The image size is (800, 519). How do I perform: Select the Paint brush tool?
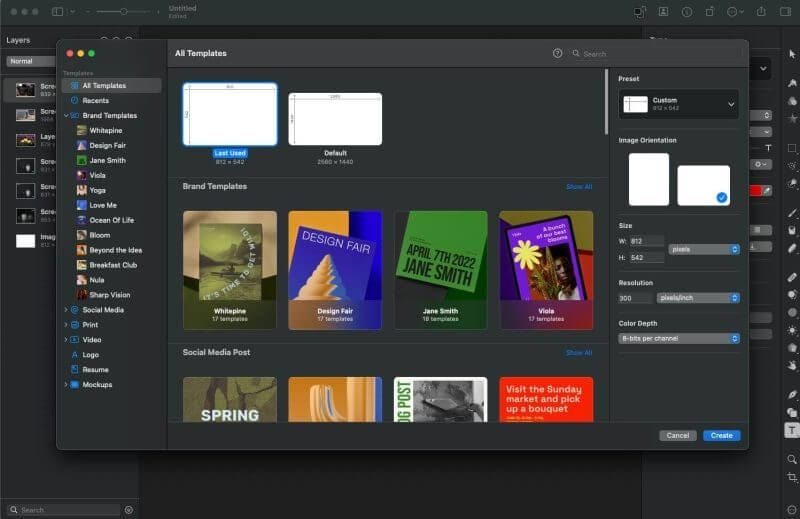792,213
